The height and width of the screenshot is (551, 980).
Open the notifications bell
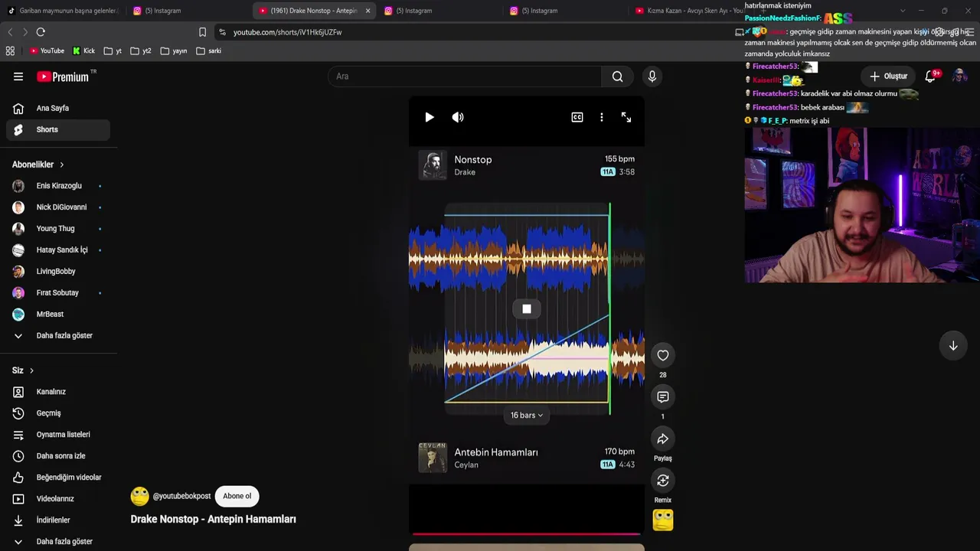tap(931, 76)
